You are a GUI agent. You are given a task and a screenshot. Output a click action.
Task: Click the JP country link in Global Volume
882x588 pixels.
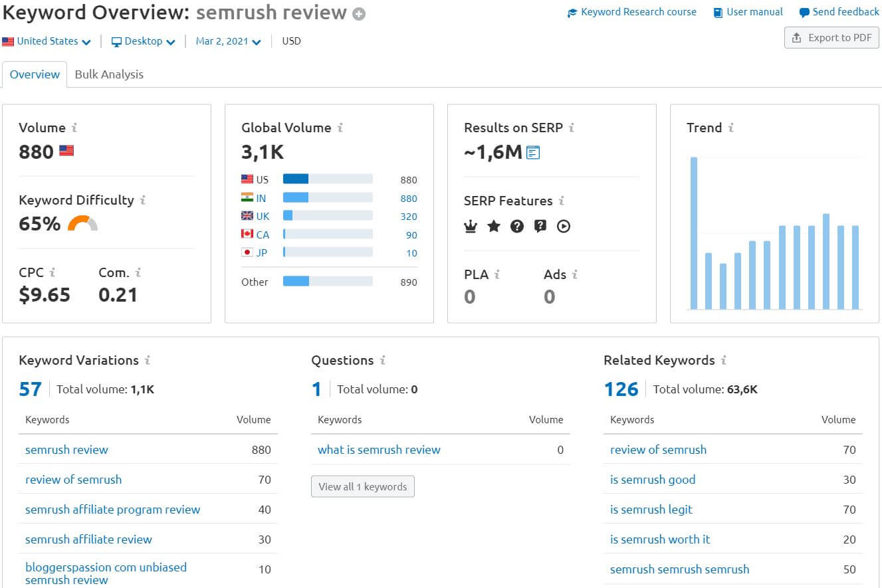point(261,252)
